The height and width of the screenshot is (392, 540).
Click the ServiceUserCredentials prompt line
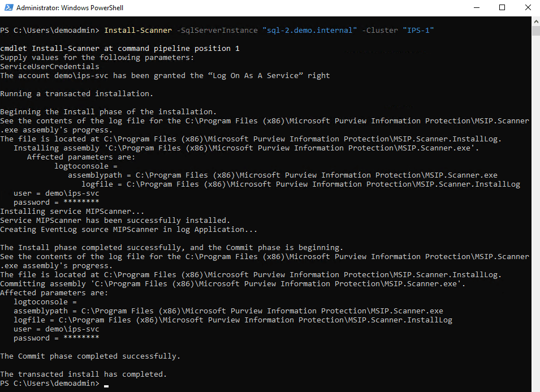[x=49, y=66]
